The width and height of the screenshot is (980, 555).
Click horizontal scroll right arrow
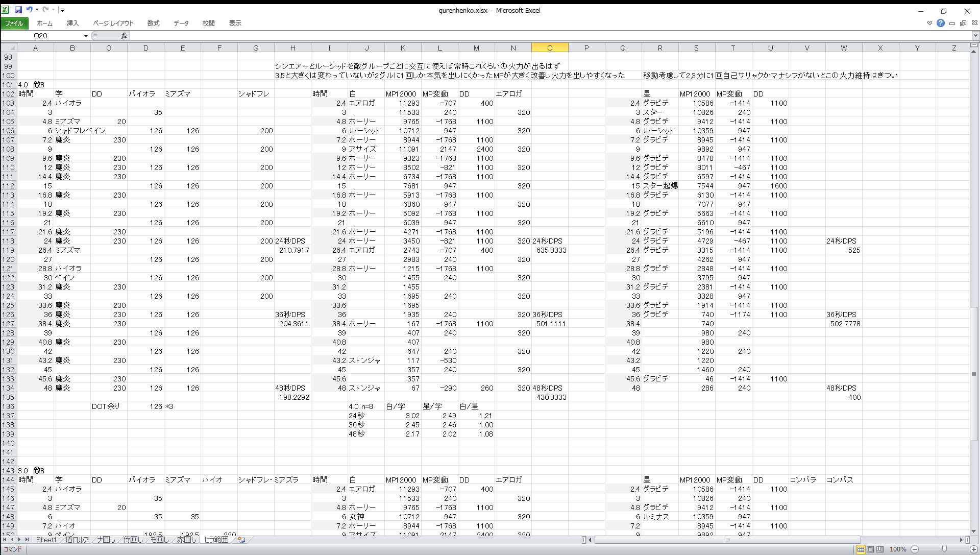tap(961, 540)
